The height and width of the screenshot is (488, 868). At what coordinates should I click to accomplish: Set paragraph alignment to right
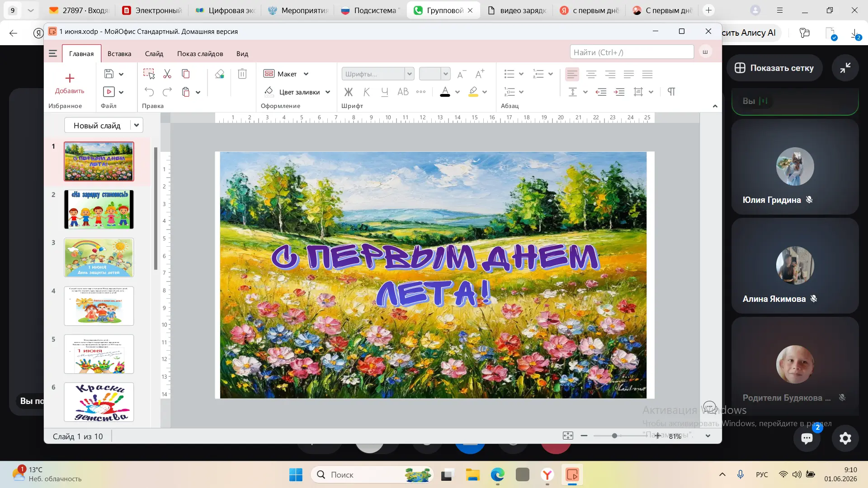coord(610,74)
